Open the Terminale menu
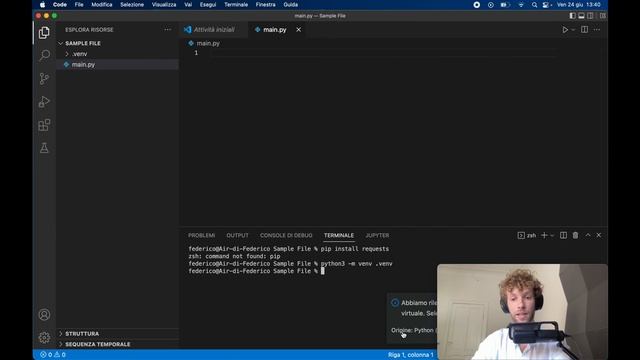Screen dimensions: 640x360 [236, 5]
